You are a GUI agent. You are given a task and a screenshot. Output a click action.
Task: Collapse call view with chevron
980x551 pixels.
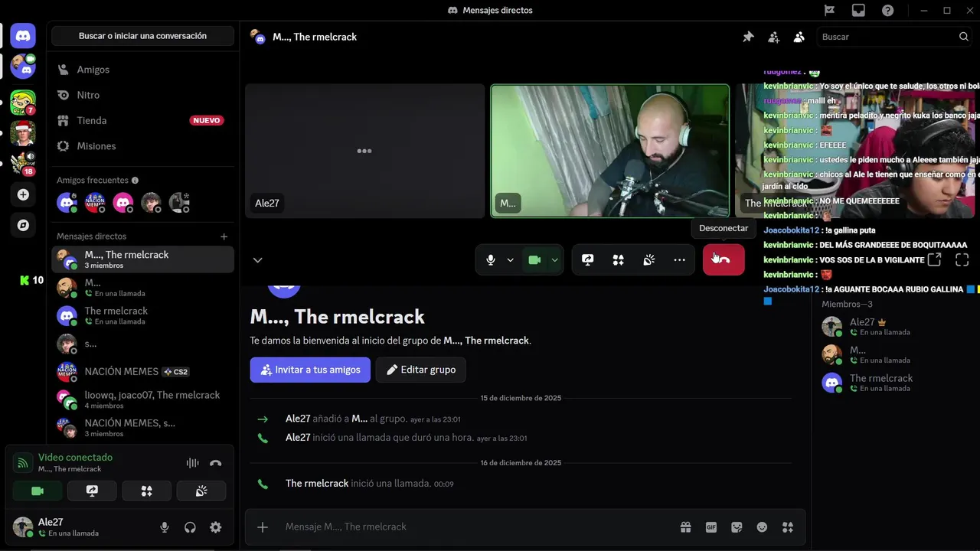point(257,260)
